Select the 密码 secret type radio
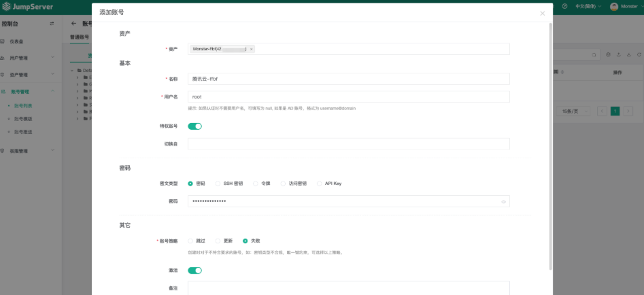Image resolution: width=644 pixels, height=295 pixels. pos(190,184)
